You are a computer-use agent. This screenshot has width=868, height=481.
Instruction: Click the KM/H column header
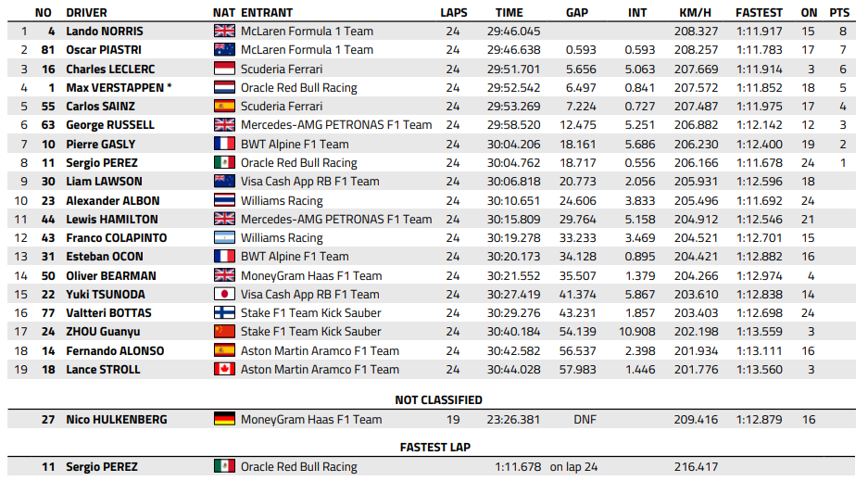point(696,13)
